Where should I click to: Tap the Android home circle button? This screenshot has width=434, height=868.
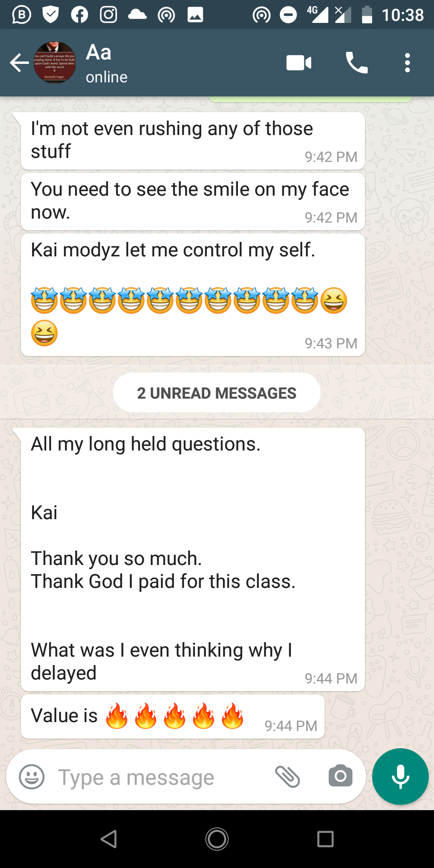(x=217, y=839)
